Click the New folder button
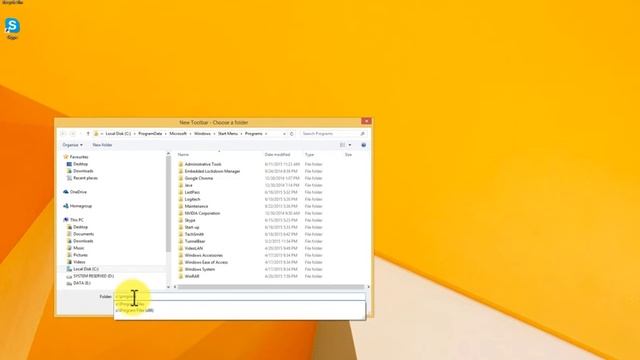 tap(102, 145)
